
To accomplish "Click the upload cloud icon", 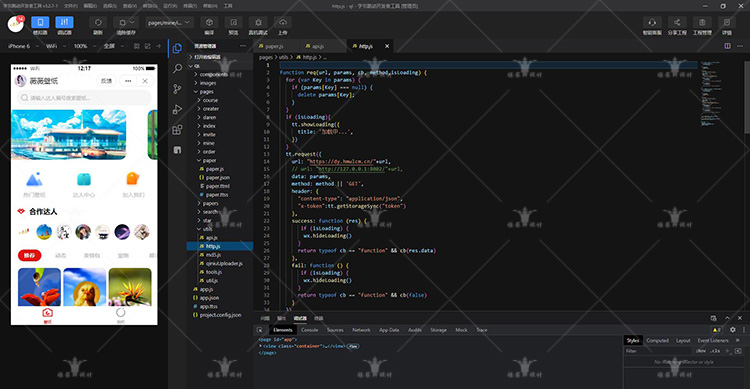I will pyautogui.click(x=283, y=22).
